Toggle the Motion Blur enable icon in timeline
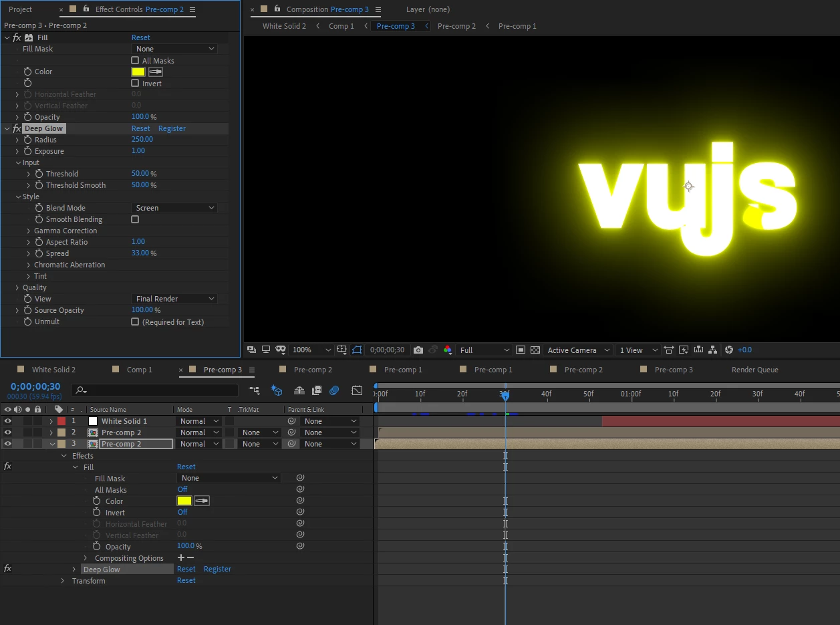Screen dimensions: 840x625 [x=335, y=390]
